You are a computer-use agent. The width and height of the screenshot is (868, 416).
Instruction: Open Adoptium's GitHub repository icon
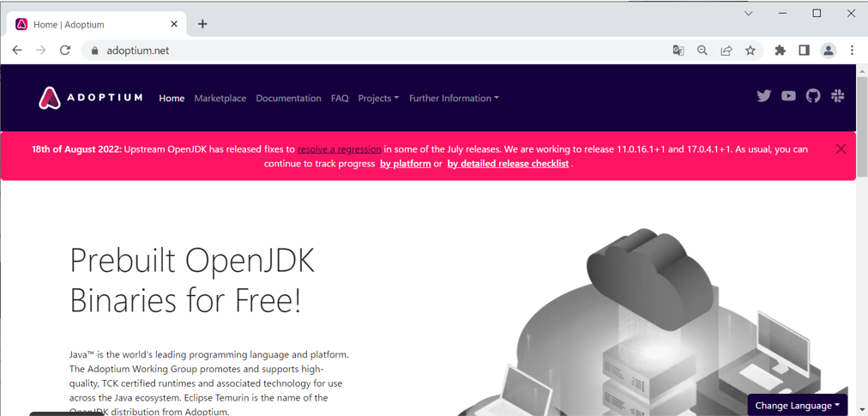click(812, 96)
